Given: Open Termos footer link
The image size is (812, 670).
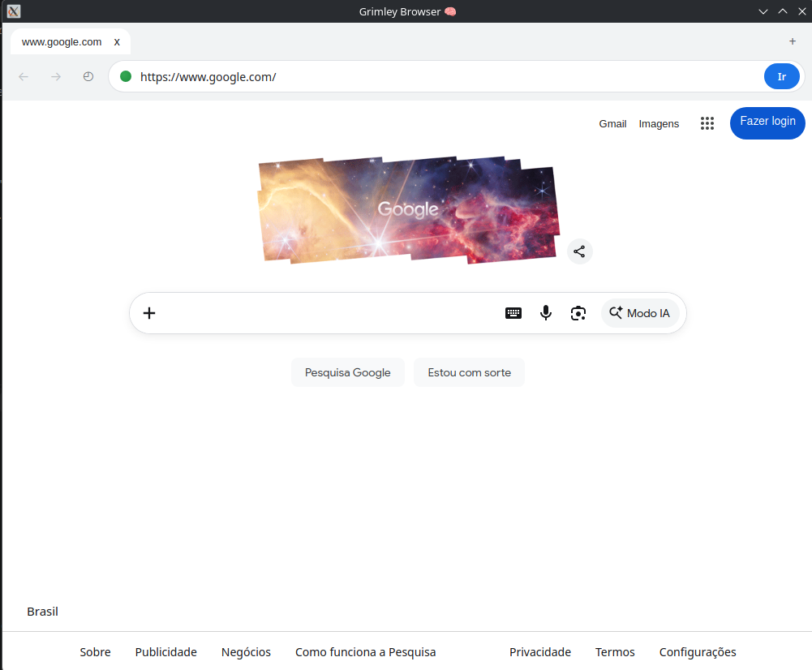Looking at the screenshot, I should tap(615, 652).
